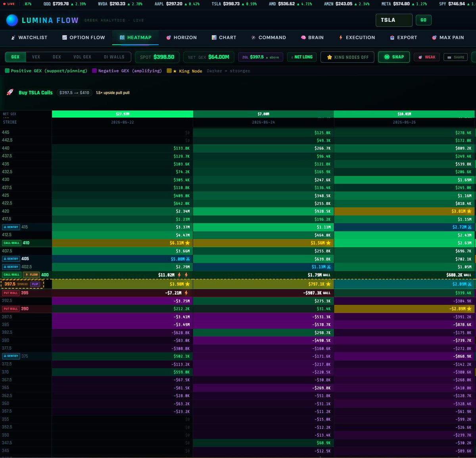Toggle the King Nodes Off switch
This screenshot has height=458, width=476.
tap(347, 57)
